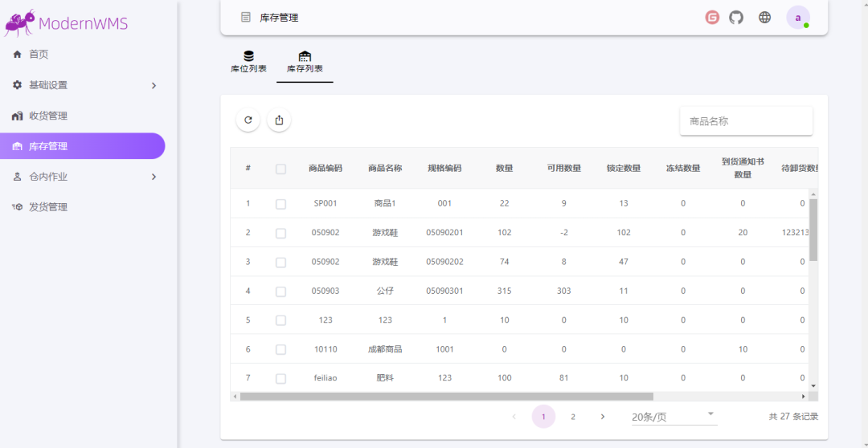Click the 冻结数量 column header
The image size is (868, 448).
pyautogui.click(x=683, y=168)
